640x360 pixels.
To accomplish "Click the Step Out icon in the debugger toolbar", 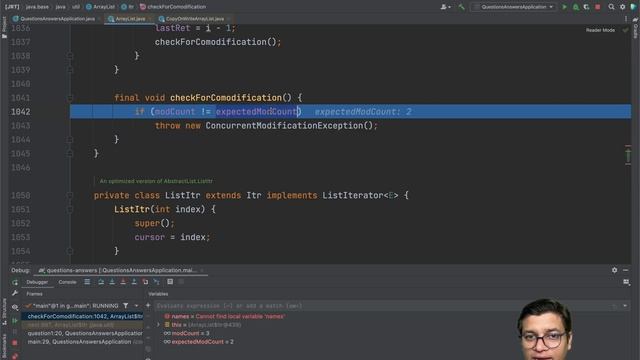I will [134, 282].
